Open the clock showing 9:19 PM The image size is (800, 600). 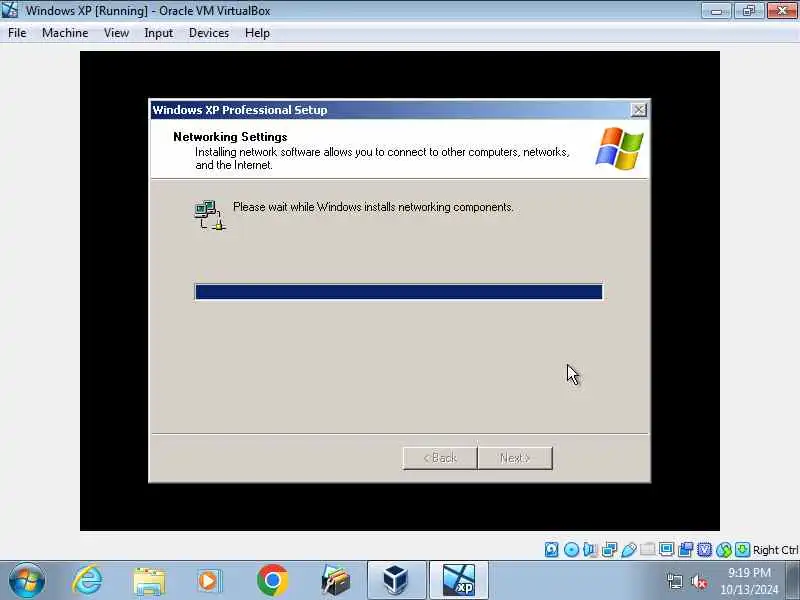[x=749, y=581]
